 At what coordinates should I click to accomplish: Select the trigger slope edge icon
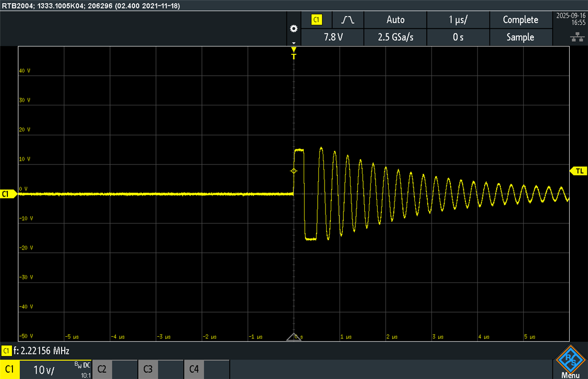[x=347, y=20]
